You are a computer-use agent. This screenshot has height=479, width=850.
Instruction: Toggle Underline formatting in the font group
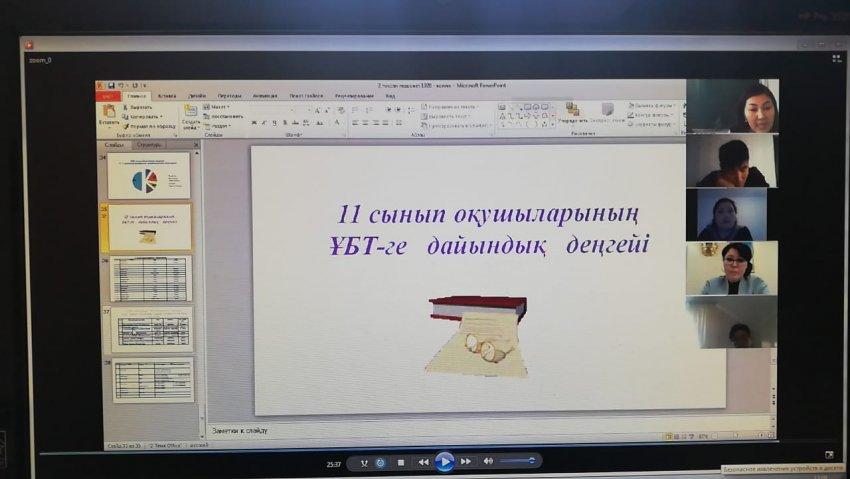tap(274, 123)
